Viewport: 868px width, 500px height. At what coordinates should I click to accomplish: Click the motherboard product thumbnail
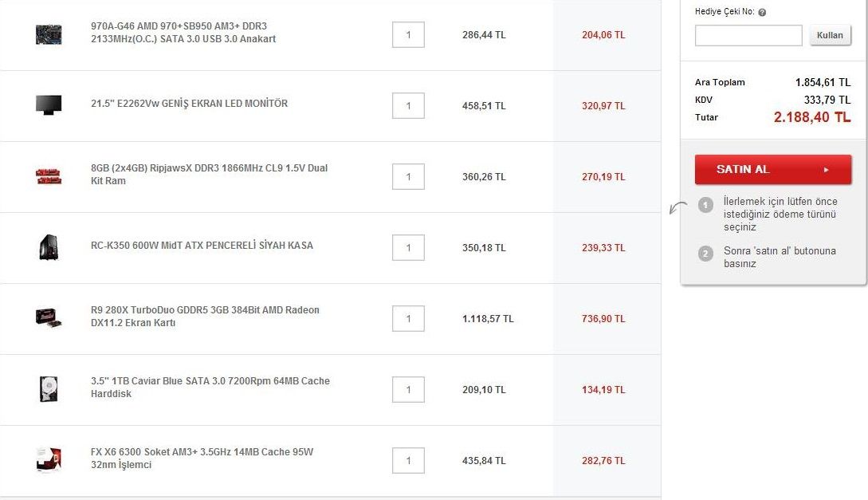[x=49, y=34]
